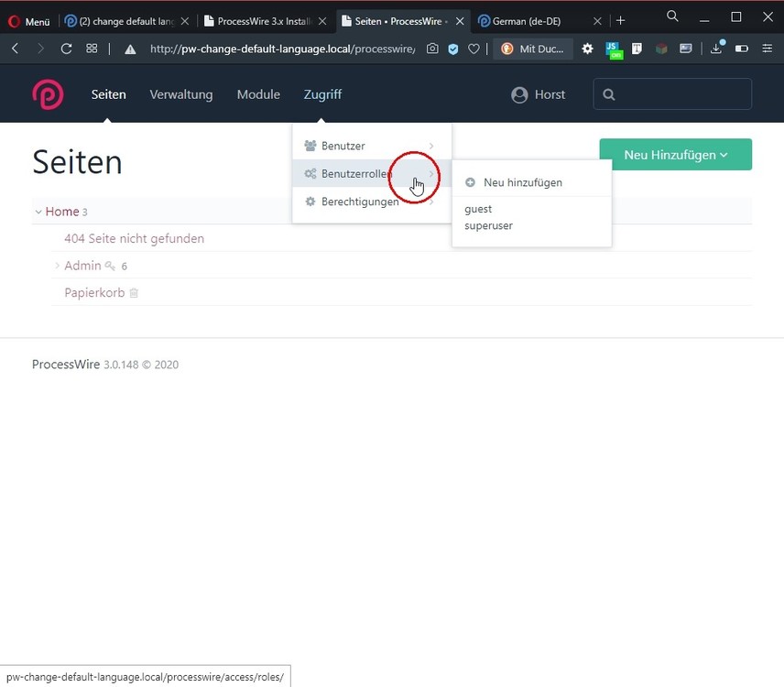Click the ProcessWire logo in header
This screenshot has height=687, width=784.
pyautogui.click(x=48, y=94)
